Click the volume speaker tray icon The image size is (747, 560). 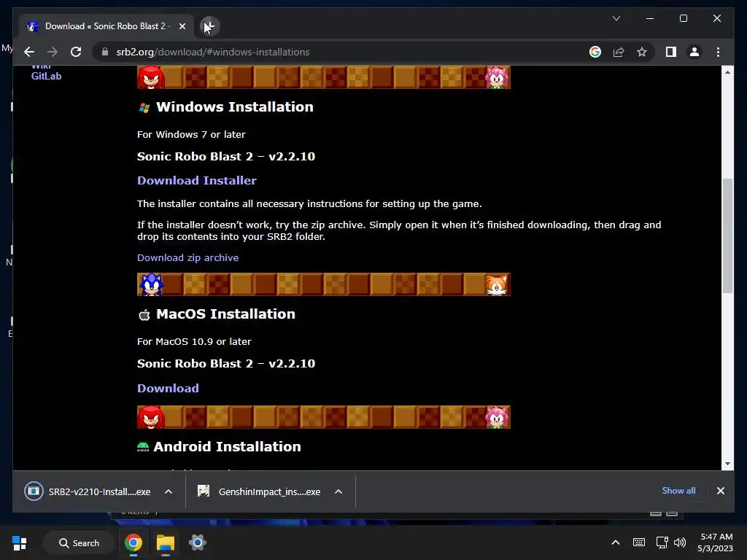pos(680,542)
